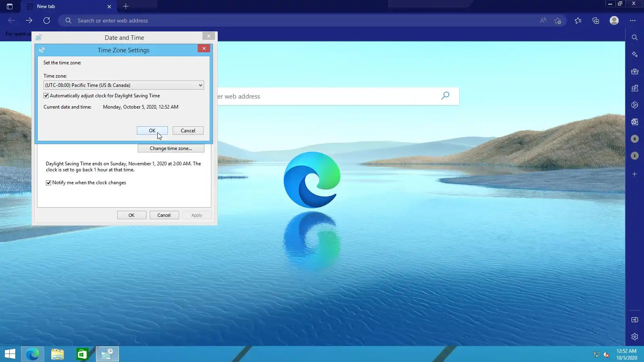Click the Edge taskbar icon
This screenshot has height=362, width=644.
coord(33,354)
